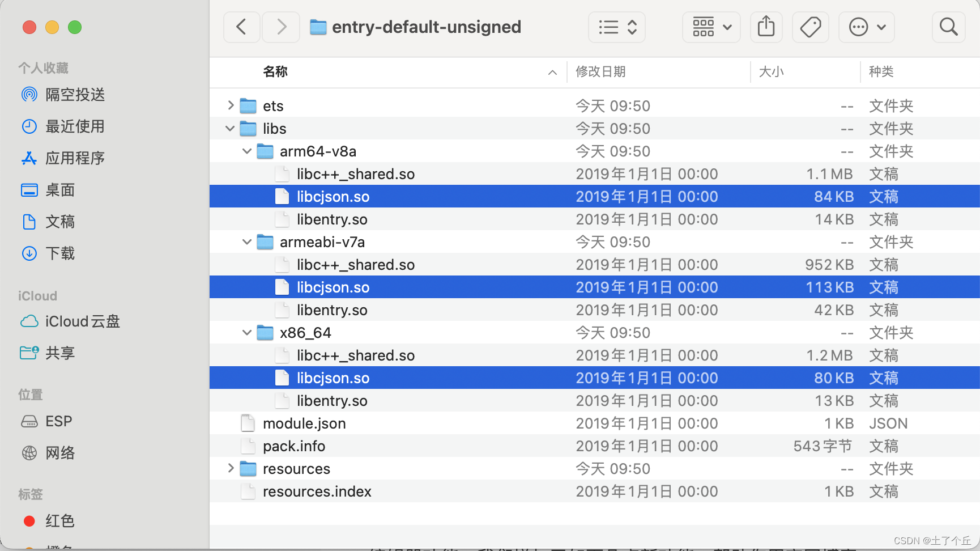
Task: Click the red close window button
Action: (29, 27)
